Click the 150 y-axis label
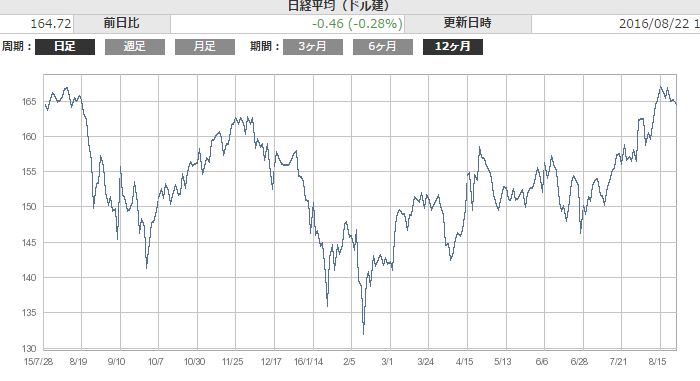The width and height of the screenshot is (700, 381). (x=29, y=207)
